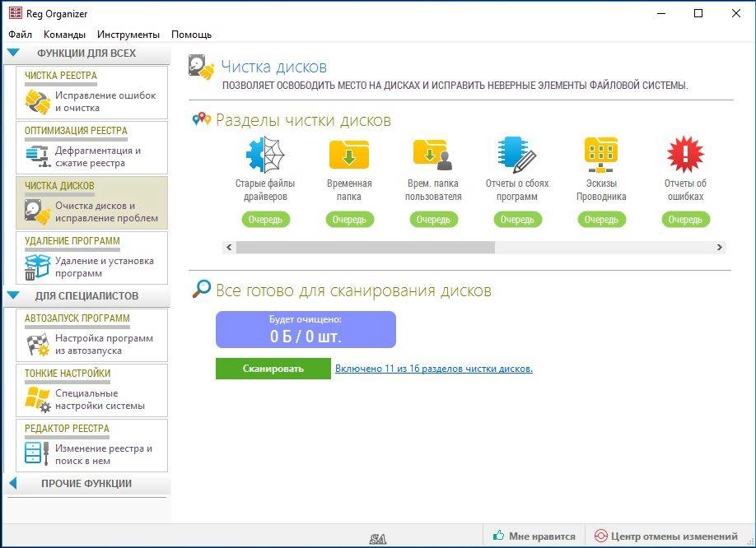Open the Инструменты menu

[128, 35]
